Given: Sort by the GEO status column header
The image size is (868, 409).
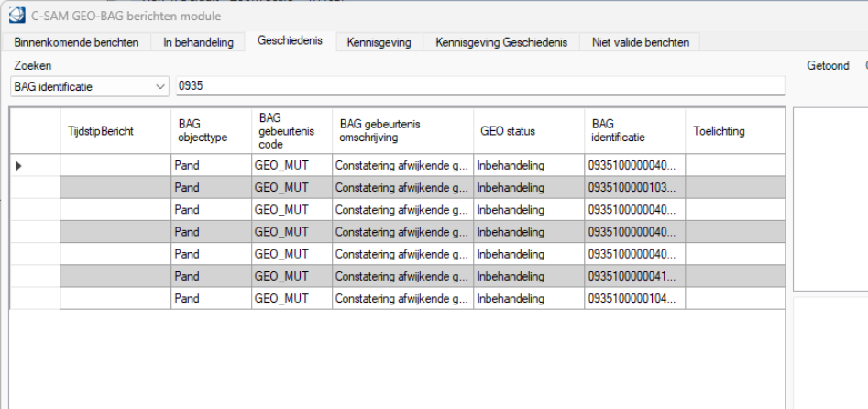Looking at the screenshot, I should click(x=529, y=131).
